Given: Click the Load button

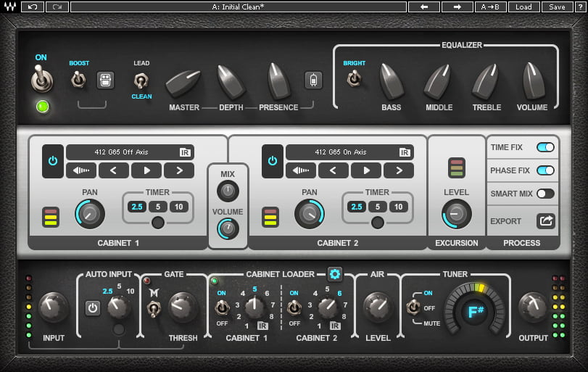Looking at the screenshot, I should (523, 7).
